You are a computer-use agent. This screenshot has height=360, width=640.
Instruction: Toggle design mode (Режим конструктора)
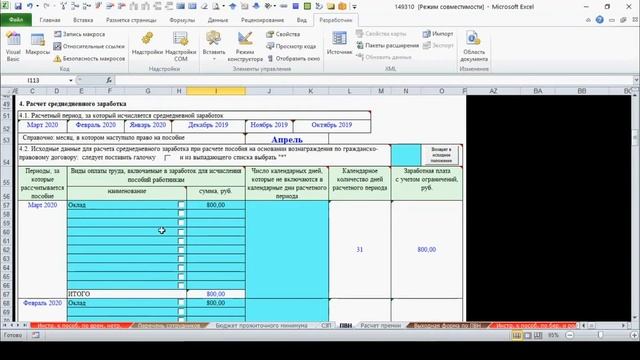tap(245, 46)
